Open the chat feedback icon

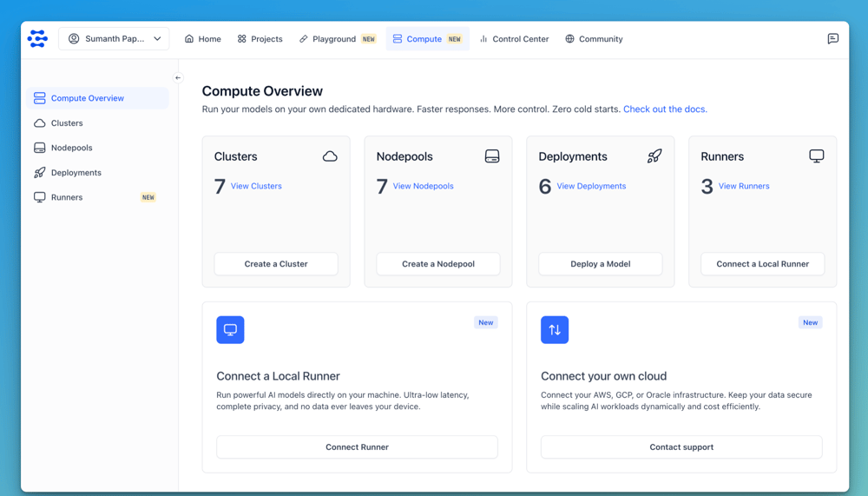(832, 38)
